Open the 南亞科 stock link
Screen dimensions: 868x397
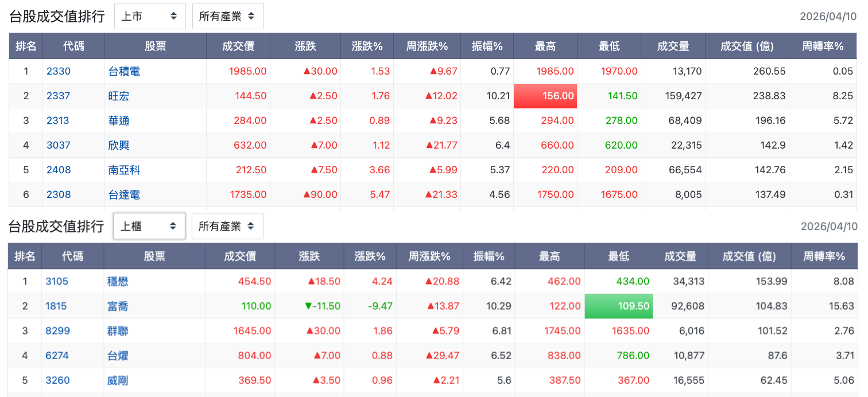(x=124, y=170)
